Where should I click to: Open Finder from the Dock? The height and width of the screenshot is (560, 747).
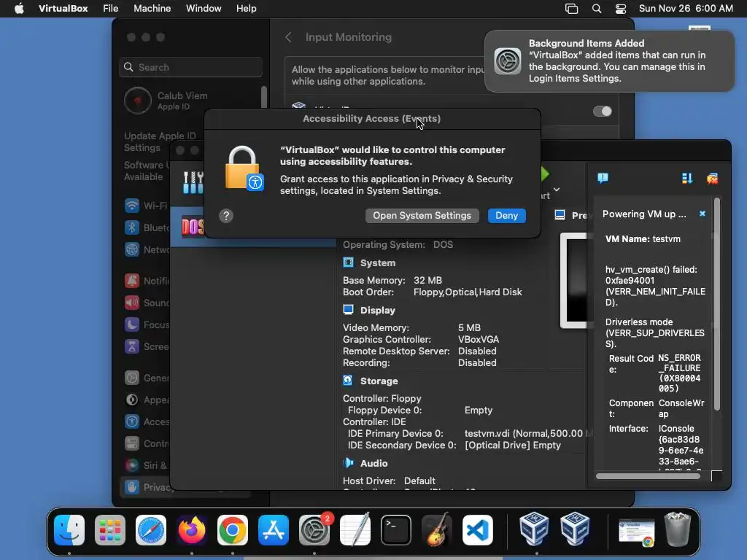(69, 529)
